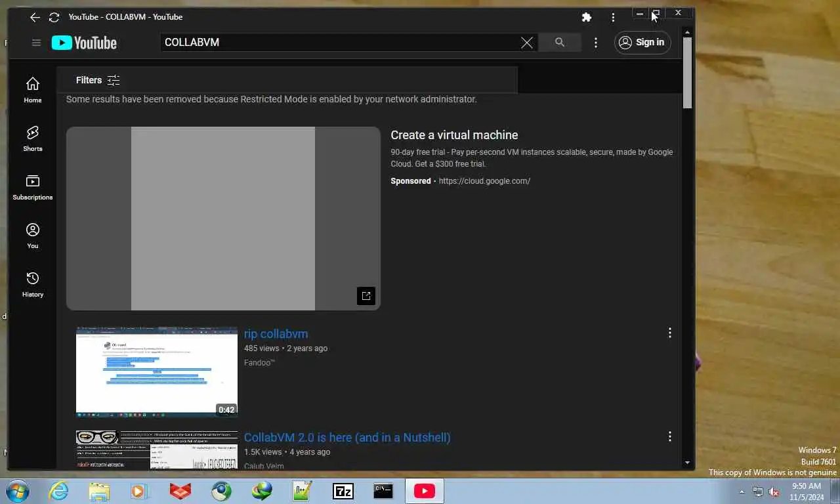This screenshot has width=840, height=504.
Task: Open more options for 'rip collabvm'
Action: pos(670,333)
